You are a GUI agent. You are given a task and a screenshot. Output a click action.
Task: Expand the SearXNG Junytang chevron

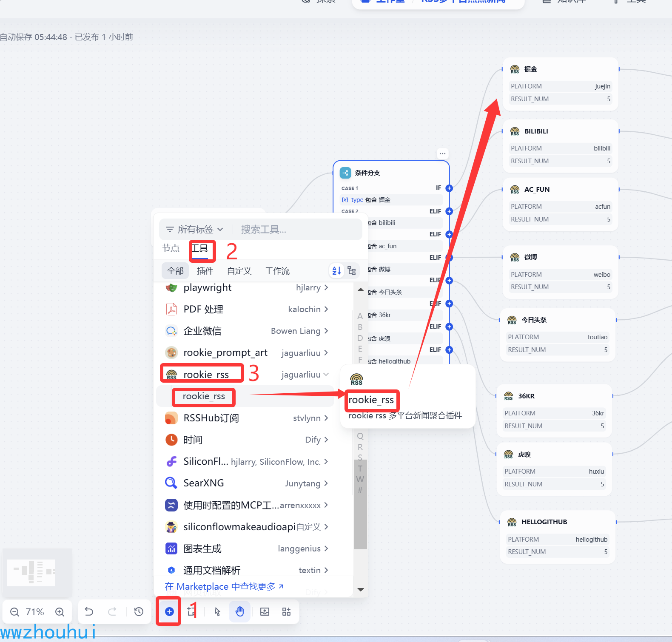(326, 483)
